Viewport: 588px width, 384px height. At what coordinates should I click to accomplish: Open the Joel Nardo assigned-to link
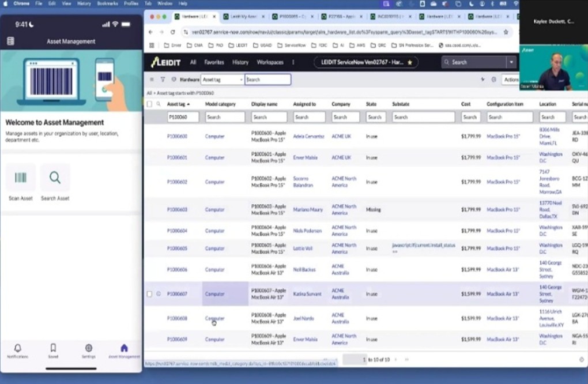click(x=305, y=318)
